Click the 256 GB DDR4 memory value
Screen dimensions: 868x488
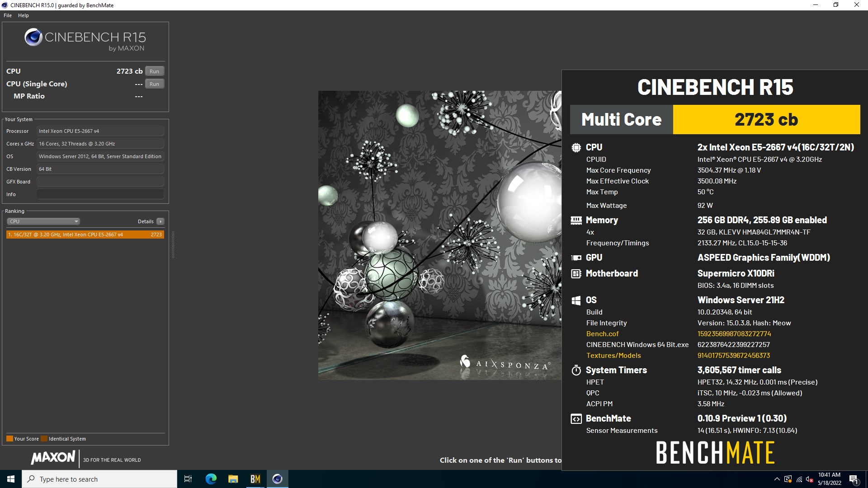pyautogui.click(x=762, y=220)
